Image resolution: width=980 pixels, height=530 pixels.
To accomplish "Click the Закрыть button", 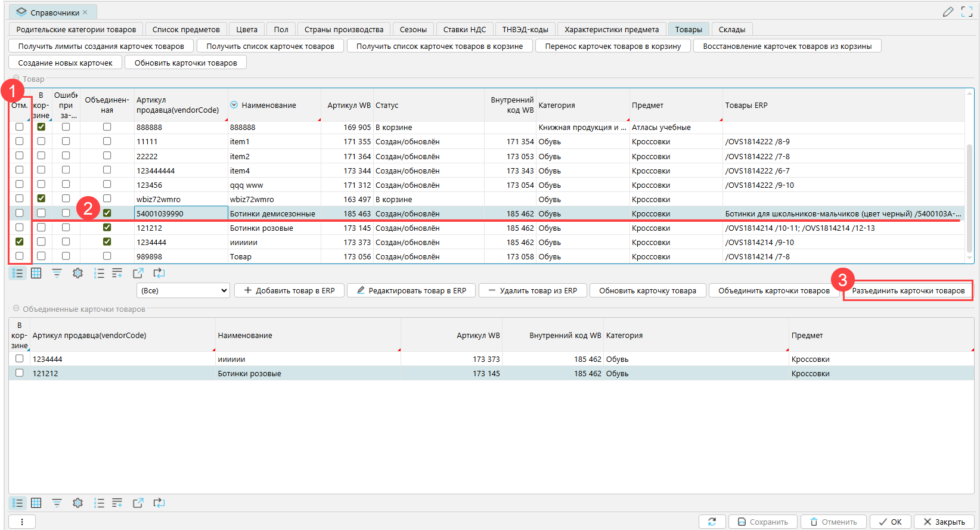I will pyautogui.click(x=944, y=522).
